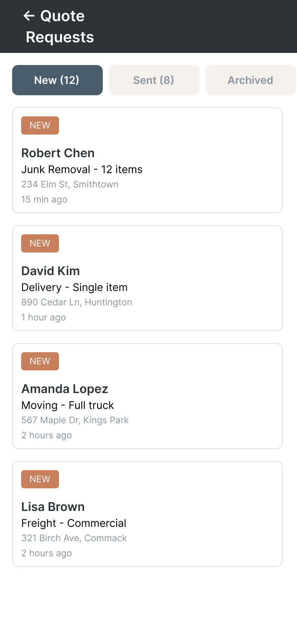The image size is (297, 644).
Task: Click the Delivery - Single item description
Action: pos(74,287)
